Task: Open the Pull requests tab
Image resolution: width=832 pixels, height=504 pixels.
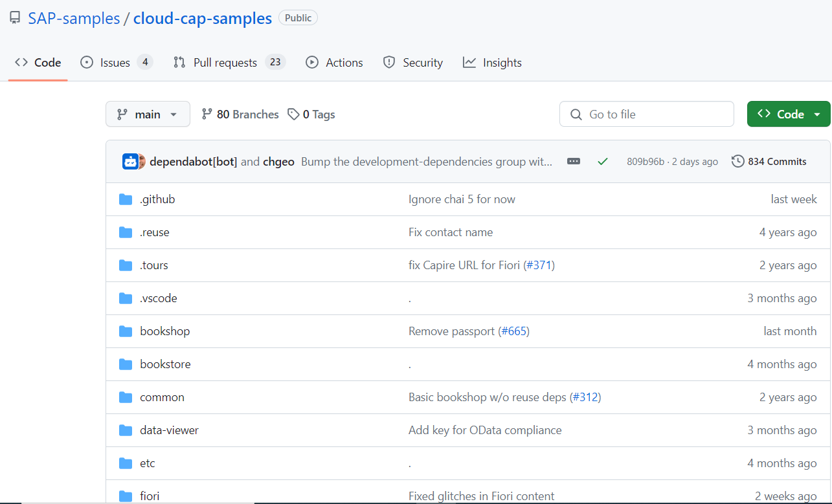Action: pyautogui.click(x=230, y=63)
